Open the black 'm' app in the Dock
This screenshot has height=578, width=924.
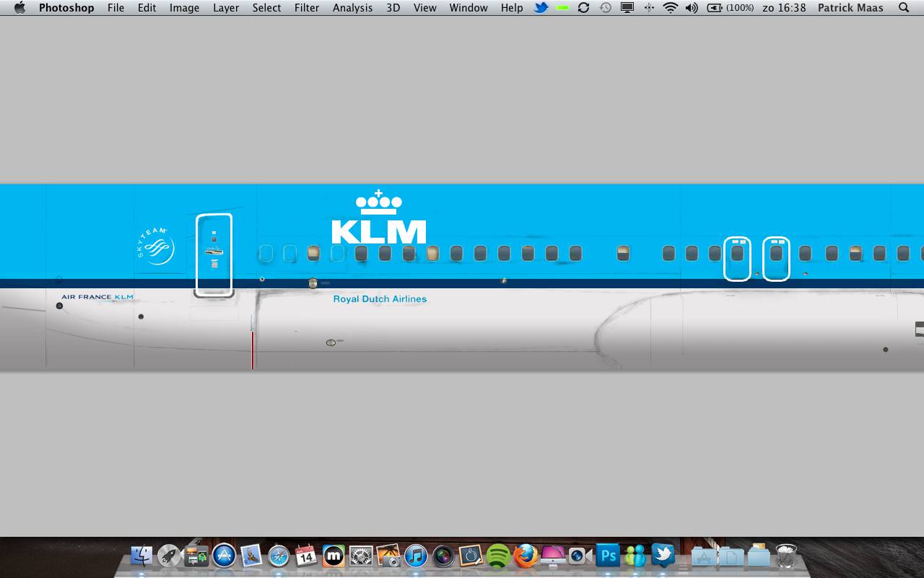[334, 556]
